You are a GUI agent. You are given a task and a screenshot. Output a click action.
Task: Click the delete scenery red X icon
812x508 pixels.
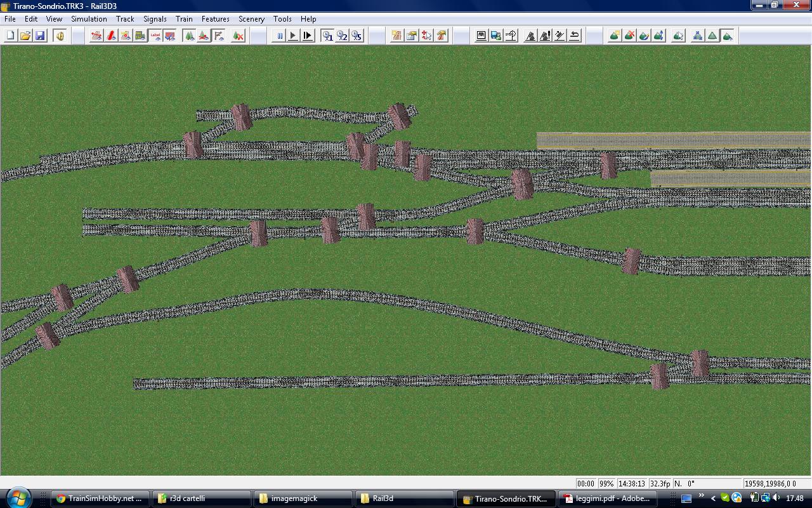(239, 36)
